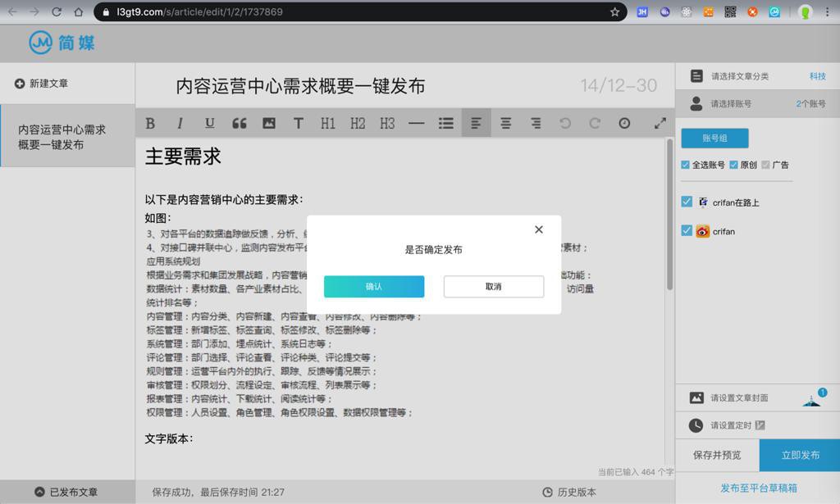
Task: Open 历史版本 history versions
Action: 569,492
